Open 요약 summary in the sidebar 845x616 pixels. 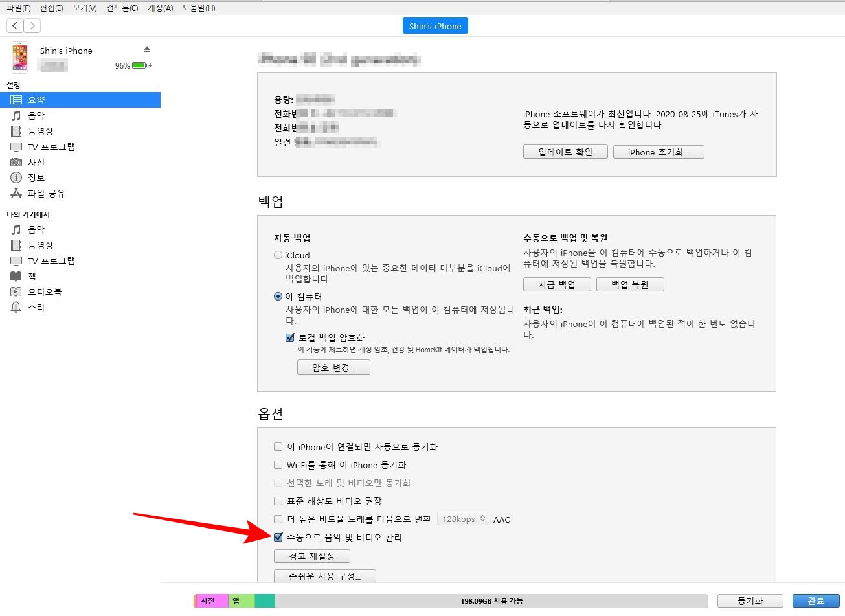point(80,100)
